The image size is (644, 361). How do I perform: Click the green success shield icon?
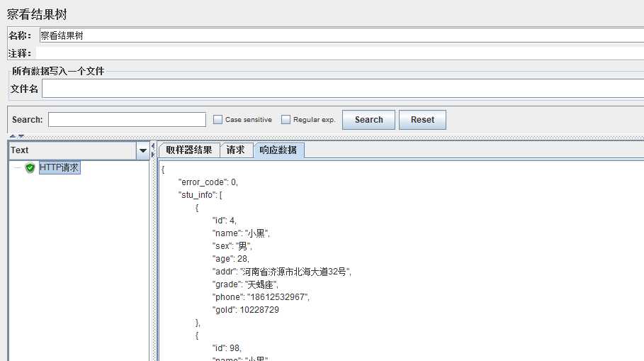pos(30,168)
